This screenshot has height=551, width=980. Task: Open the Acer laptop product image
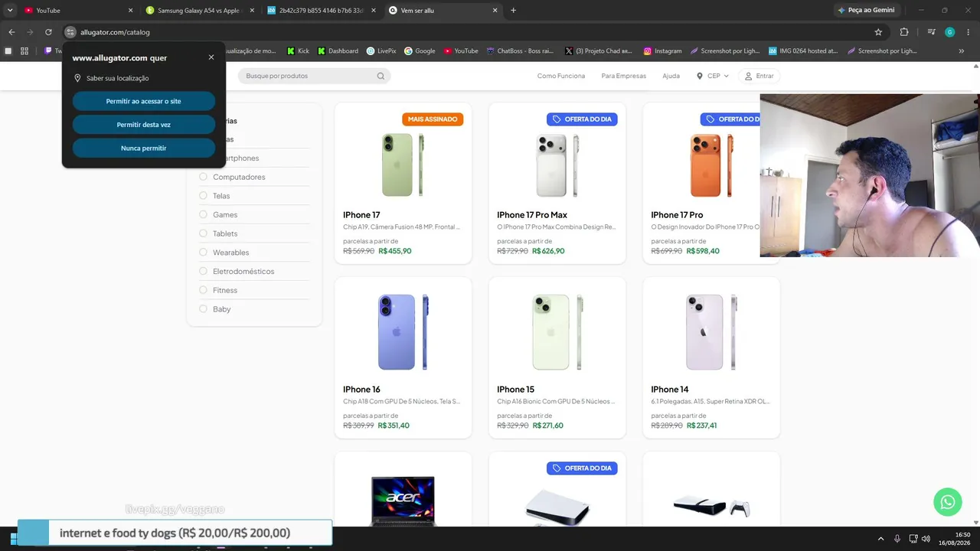click(403, 500)
